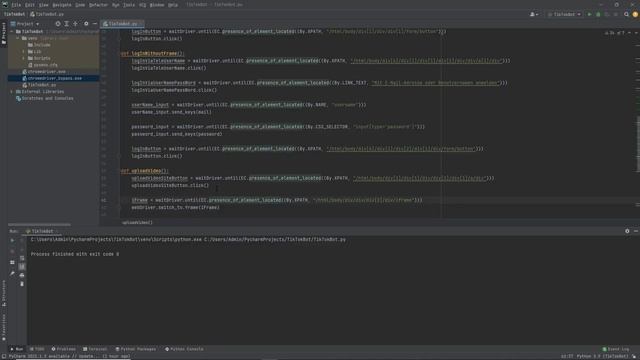Open the Run tool window button
Image resolution: width=640 pixels, height=360 pixels.
click(17, 349)
